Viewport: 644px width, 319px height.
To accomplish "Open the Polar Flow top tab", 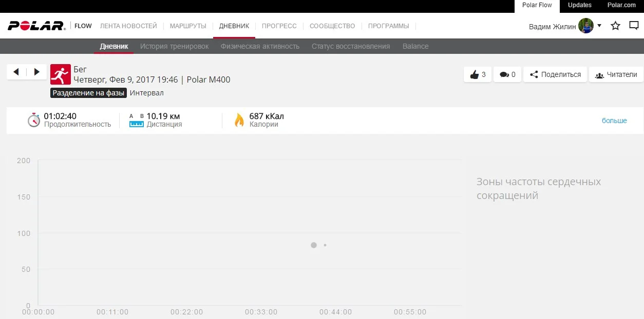I will pos(537,5).
